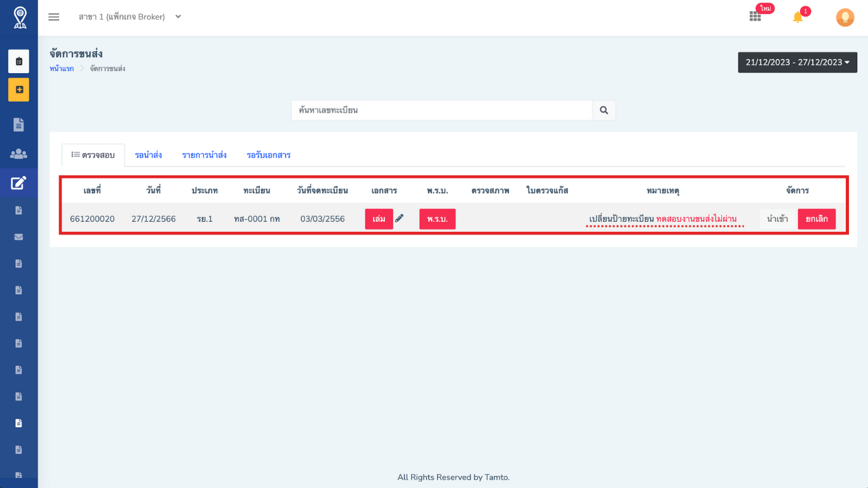The width and height of the screenshot is (868, 488).
Task: Toggle the hamburger menu icon
Action: tap(54, 17)
